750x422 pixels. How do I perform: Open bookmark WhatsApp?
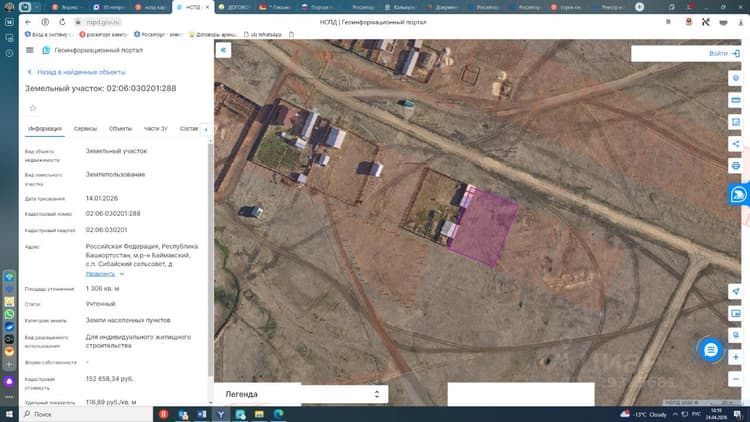click(x=263, y=34)
